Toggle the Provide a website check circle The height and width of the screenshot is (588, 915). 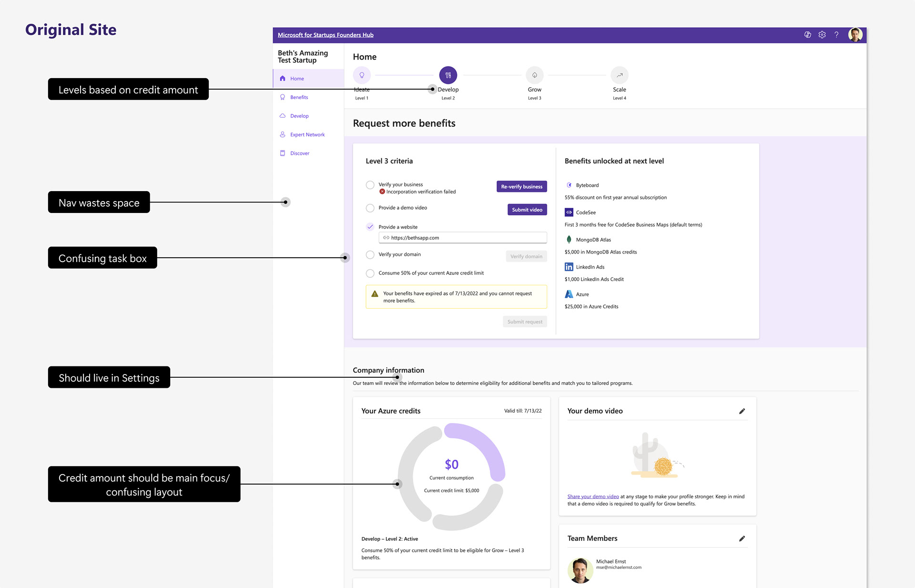(x=370, y=227)
